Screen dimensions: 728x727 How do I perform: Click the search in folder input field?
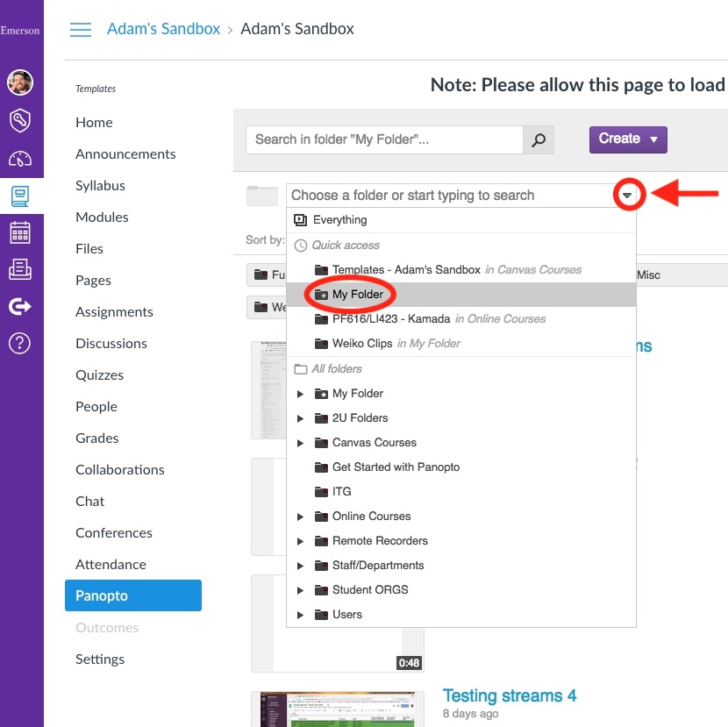point(384,139)
